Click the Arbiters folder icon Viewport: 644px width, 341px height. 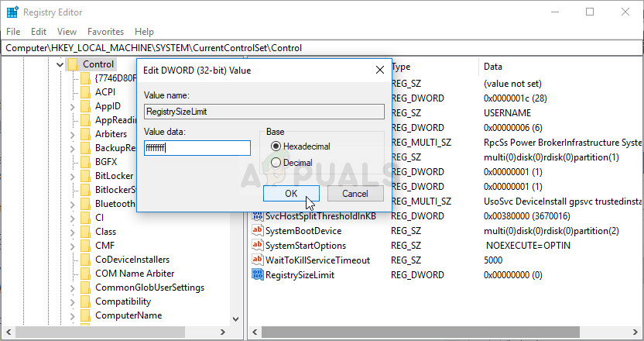coord(85,134)
